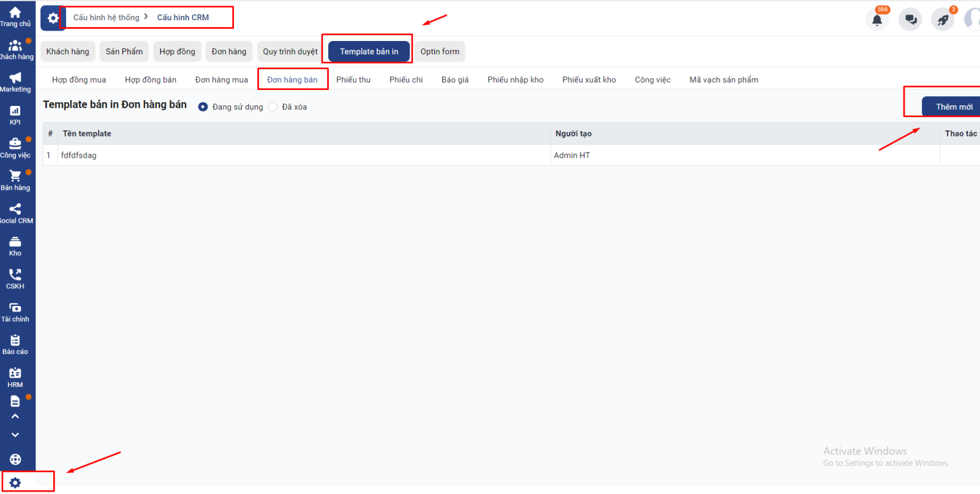
Task: Click the Thêm mới button
Action: click(953, 107)
